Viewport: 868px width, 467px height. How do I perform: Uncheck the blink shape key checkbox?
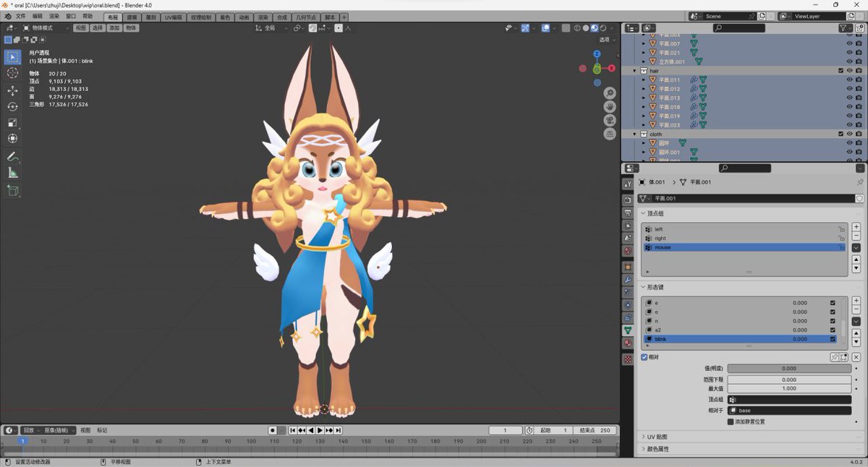pos(833,339)
